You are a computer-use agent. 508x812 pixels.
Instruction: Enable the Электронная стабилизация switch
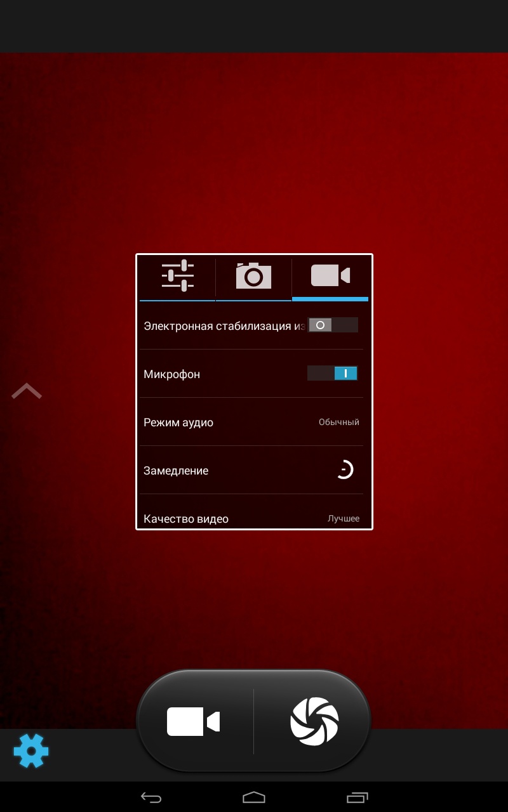[x=332, y=325]
